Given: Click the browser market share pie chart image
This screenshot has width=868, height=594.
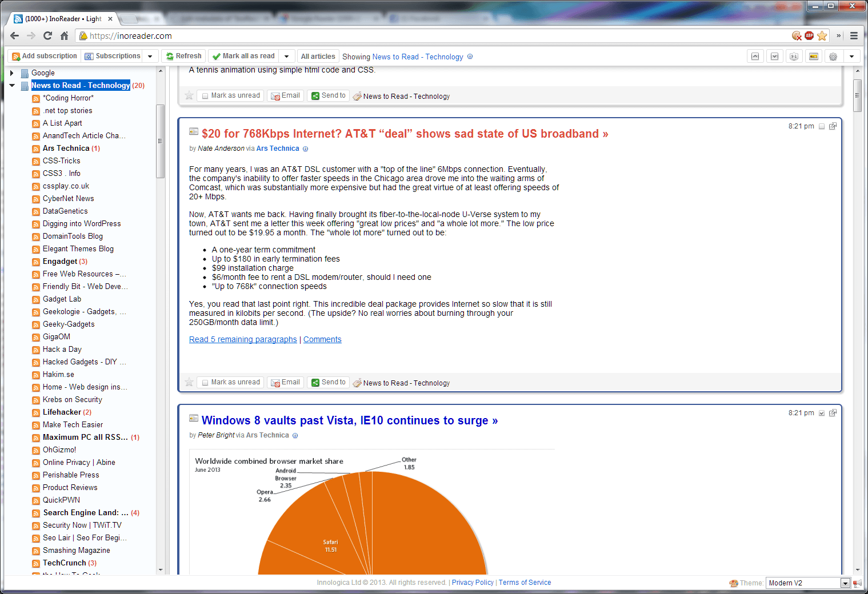Looking at the screenshot, I should pos(372,512).
